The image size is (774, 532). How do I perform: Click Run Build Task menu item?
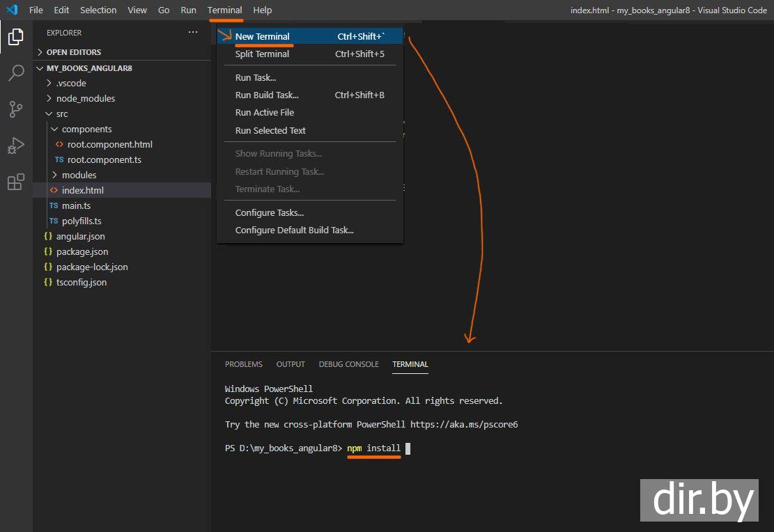point(267,95)
